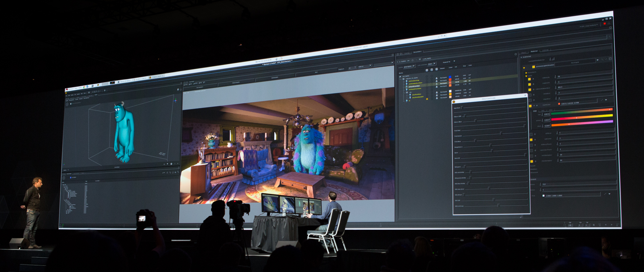Close the Ore Controls window
The width and height of the screenshot is (644, 272).
coord(525,95)
